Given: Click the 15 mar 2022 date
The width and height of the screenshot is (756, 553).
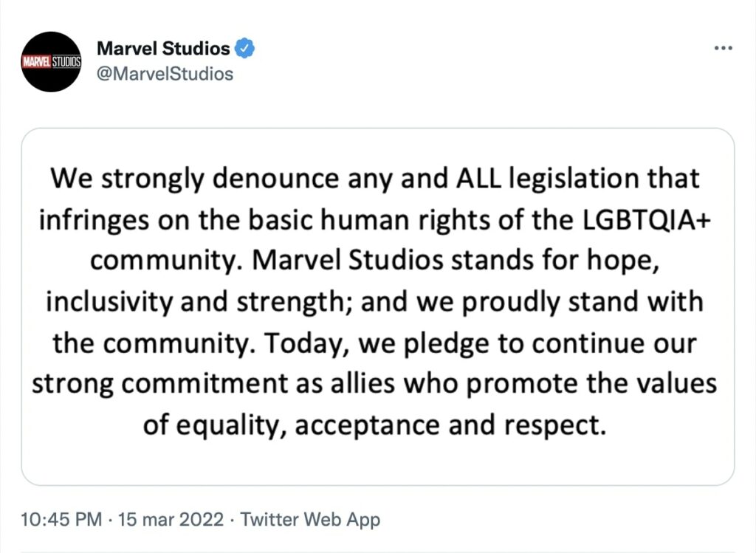Looking at the screenshot, I should click(x=171, y=519).
